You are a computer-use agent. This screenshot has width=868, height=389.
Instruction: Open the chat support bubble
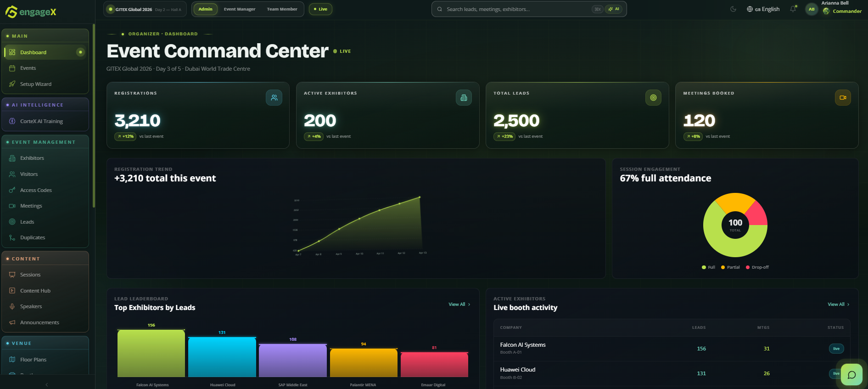(x=851, y=375)
